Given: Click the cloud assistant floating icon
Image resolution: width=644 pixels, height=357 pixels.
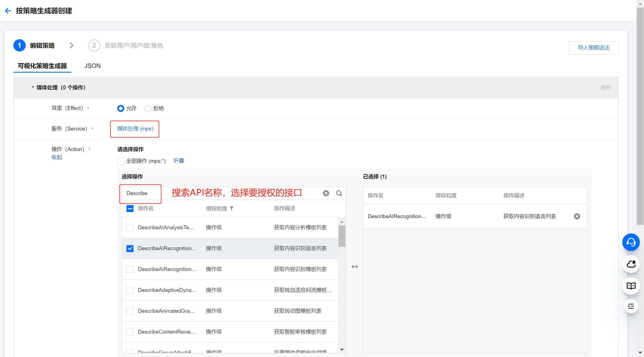Looking at the screenshot, I should click(631, 264).
